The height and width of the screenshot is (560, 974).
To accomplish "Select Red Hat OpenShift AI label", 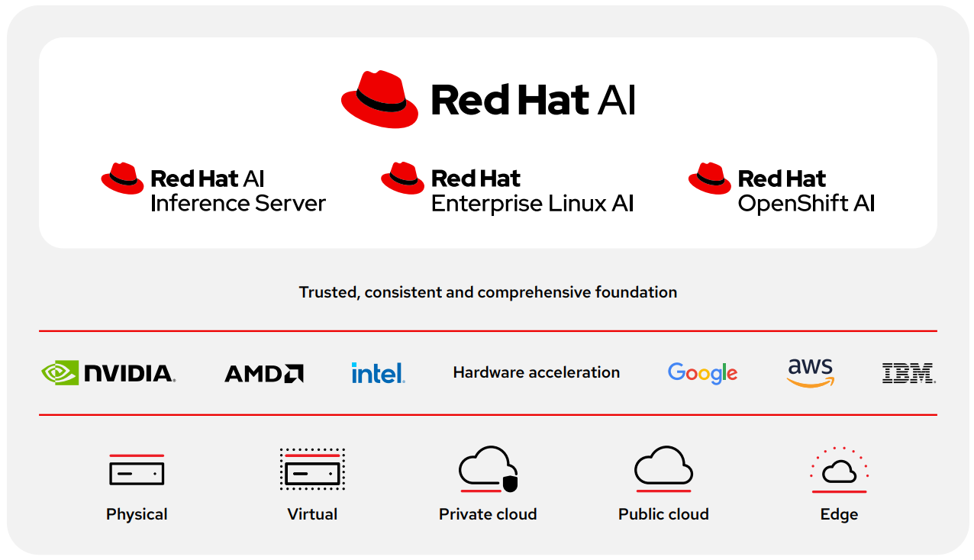I will tap(806, 191).
